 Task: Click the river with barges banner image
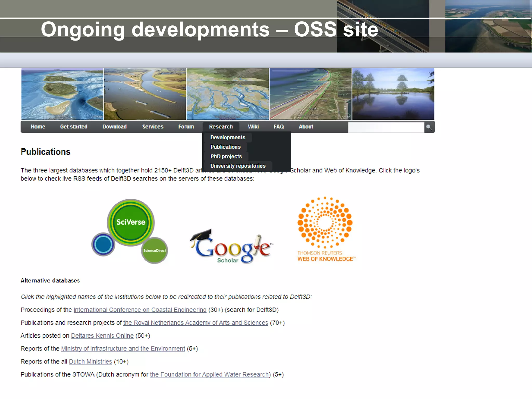(145, 94)
